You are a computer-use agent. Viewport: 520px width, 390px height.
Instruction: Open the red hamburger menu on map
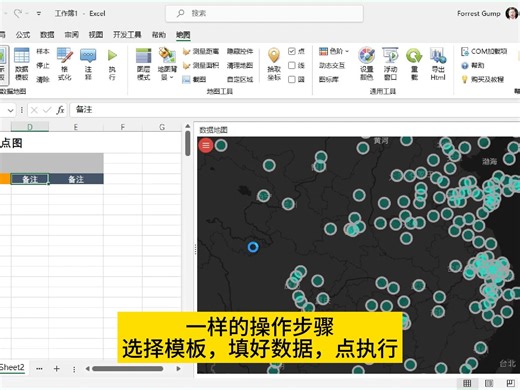click(206, 145)
